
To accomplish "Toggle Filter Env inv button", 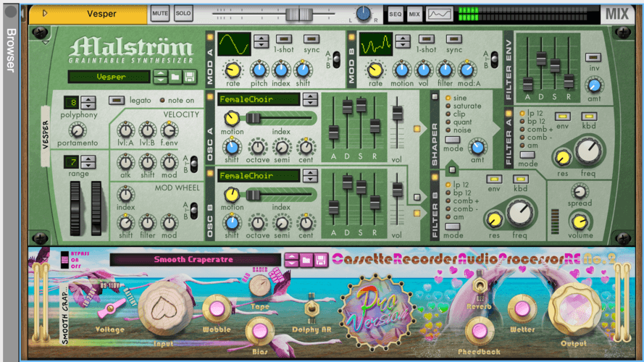I will [x=593, y=57].
